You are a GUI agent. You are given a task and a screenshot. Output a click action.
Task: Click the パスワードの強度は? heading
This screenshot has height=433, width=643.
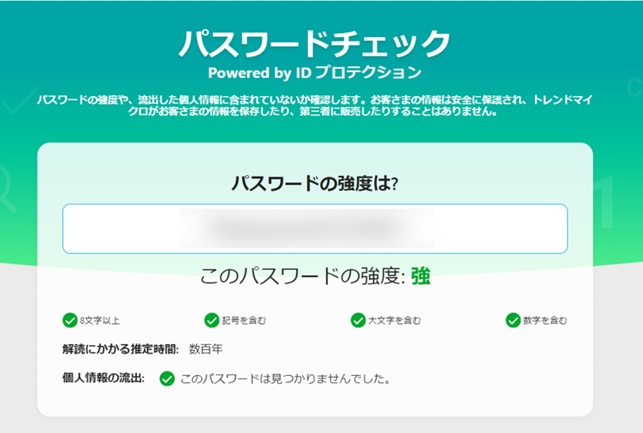[x=315, y=183]
